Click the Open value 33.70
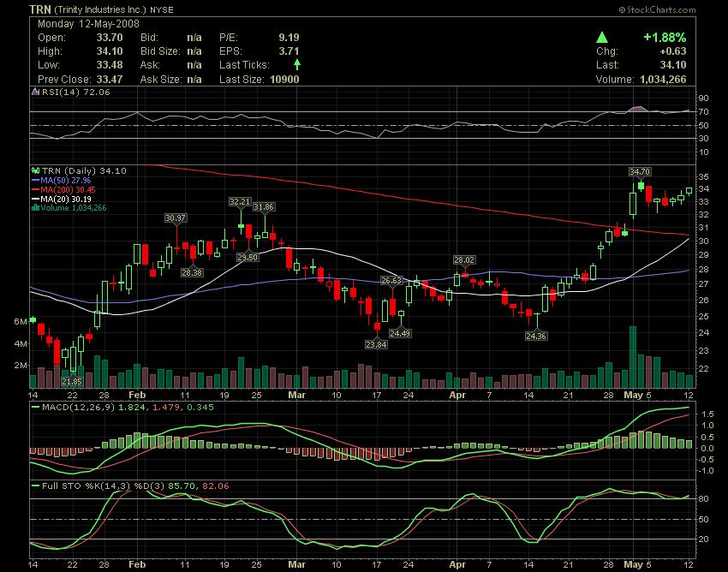The height and width of the screenshot is (572, 728). 110,38
